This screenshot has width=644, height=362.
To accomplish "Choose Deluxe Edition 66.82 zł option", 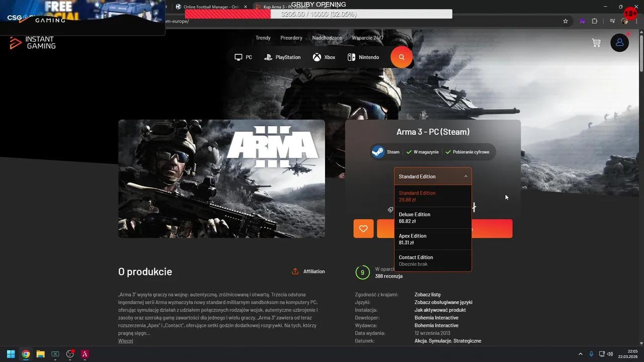I will pyautogui.click(x=433, y=218).
